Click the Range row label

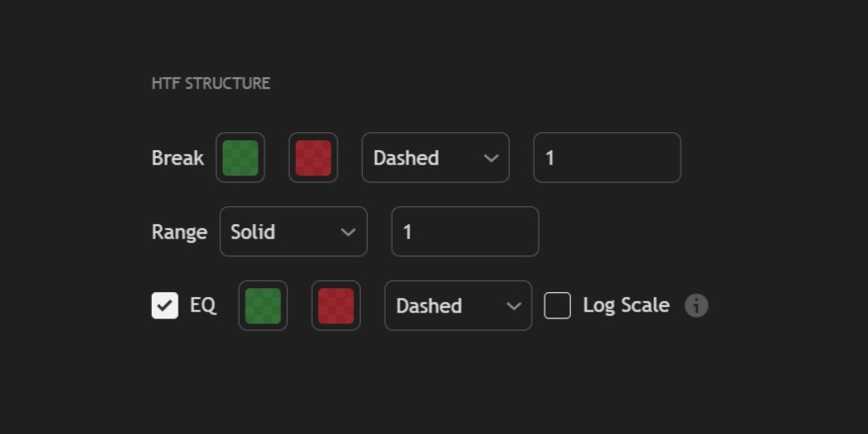pyautogui.click(x=180, y=232)
